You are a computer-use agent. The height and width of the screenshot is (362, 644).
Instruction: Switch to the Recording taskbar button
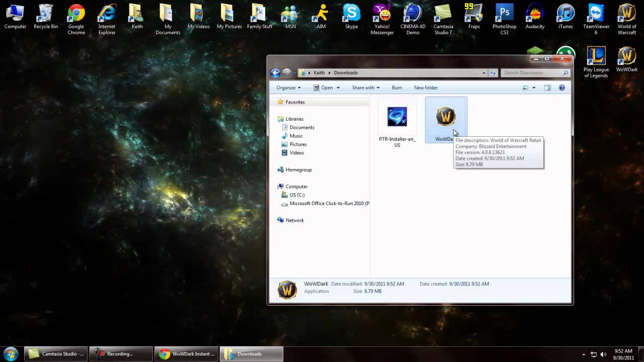pos(121,354)
